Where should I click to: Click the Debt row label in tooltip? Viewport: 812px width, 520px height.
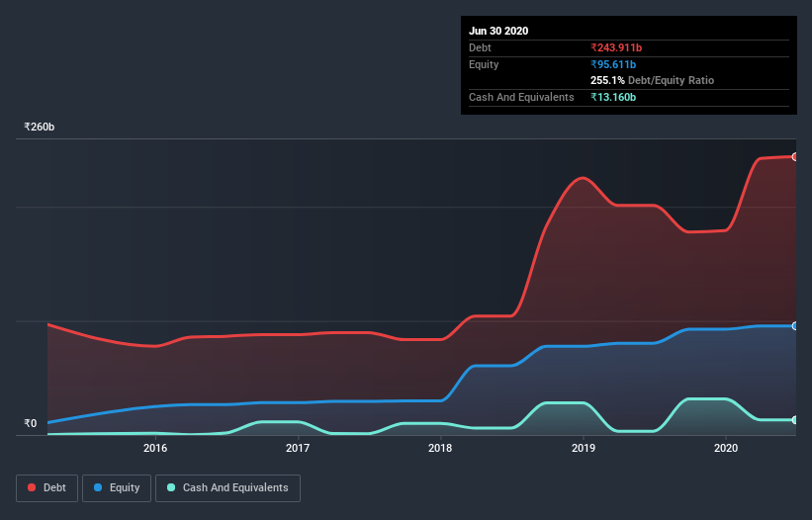[x=480, y=47]
